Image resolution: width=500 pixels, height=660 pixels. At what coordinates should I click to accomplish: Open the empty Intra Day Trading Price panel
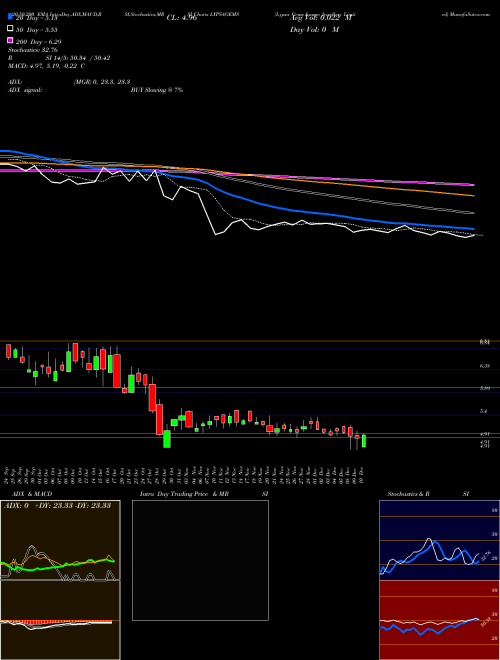(200, 560)
